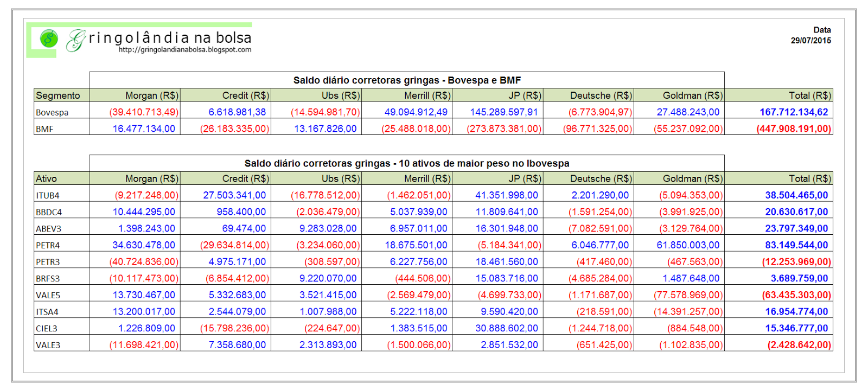
Task: Click the green dollar logo icon
Action: (x=49, y=39)
